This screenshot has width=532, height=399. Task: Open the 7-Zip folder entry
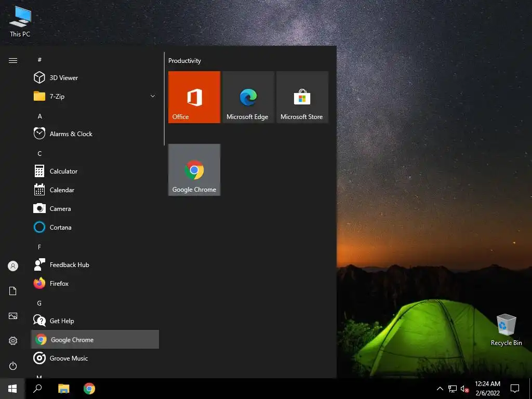pos(95,96)
